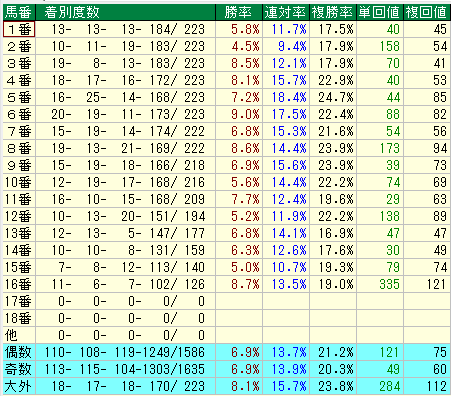The image size is (451, 396).
Task: Select the 11番 row label
Action: (19, 199)
